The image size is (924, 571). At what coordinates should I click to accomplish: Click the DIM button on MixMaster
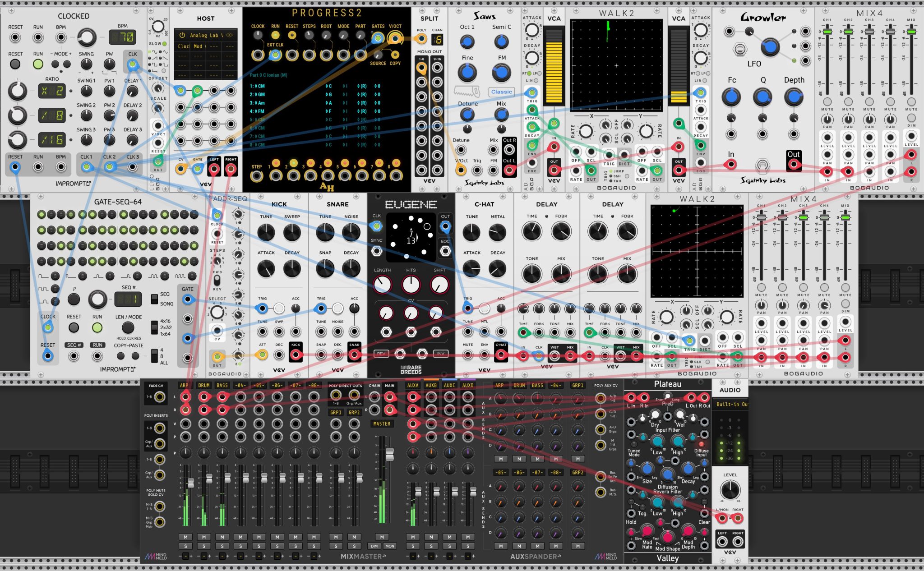tap(374, 546)
